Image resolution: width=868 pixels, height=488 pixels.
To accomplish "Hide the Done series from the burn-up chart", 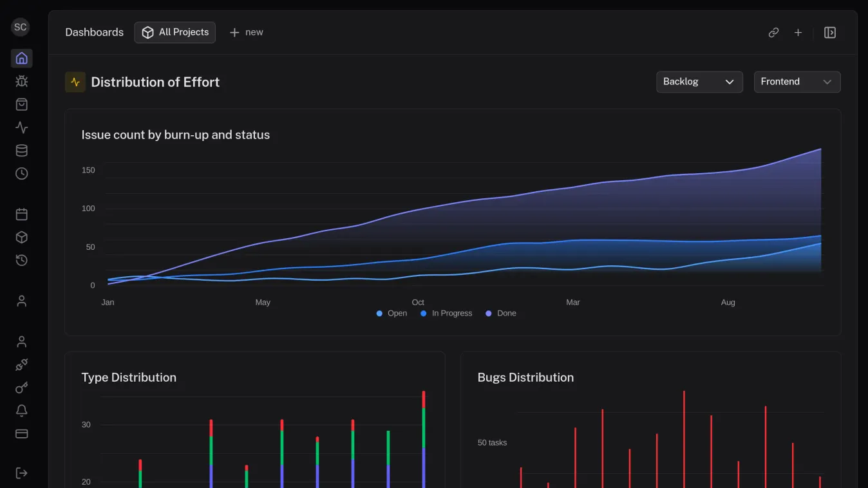I will pos(501,313).
